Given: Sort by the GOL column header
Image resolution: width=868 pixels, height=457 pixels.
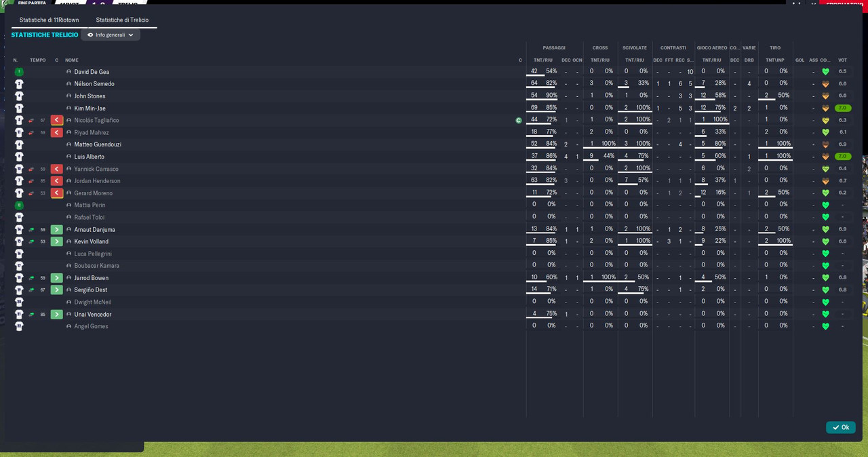Looking at the screenshot, I should [800, 60].
